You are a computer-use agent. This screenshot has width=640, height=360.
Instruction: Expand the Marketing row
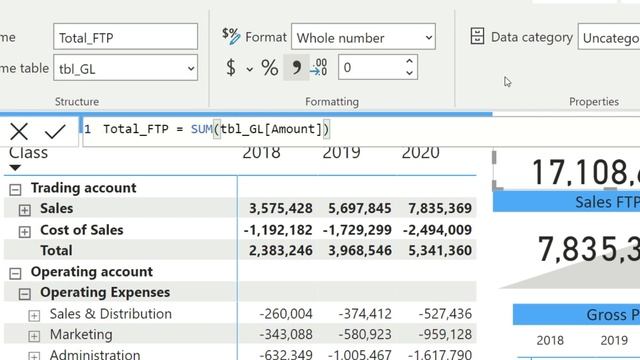(x=34, y=336)
